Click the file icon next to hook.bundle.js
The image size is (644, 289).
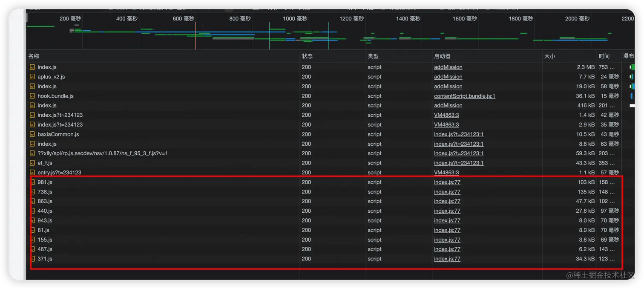[x=32, y=96]
